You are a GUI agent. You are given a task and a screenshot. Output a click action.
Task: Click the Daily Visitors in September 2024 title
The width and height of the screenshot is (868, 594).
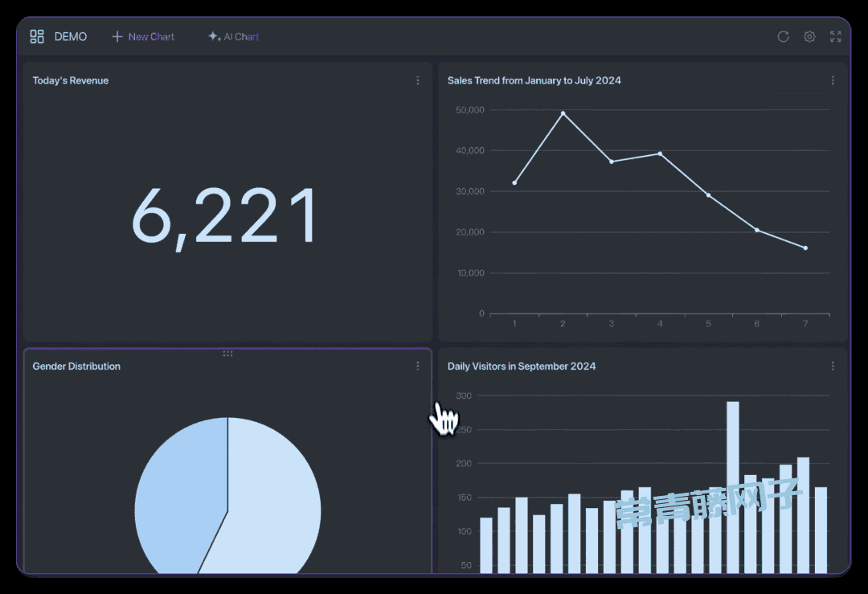tap(522, 366)
